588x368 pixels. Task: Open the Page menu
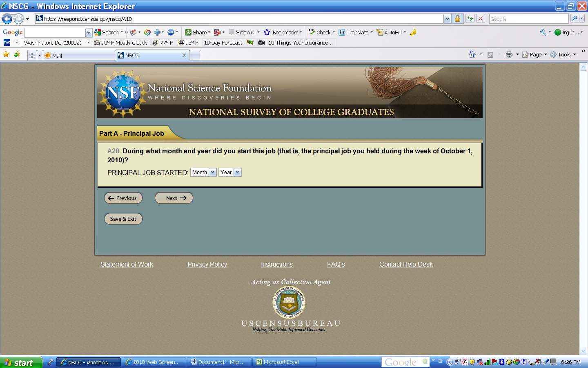point(535,54)
